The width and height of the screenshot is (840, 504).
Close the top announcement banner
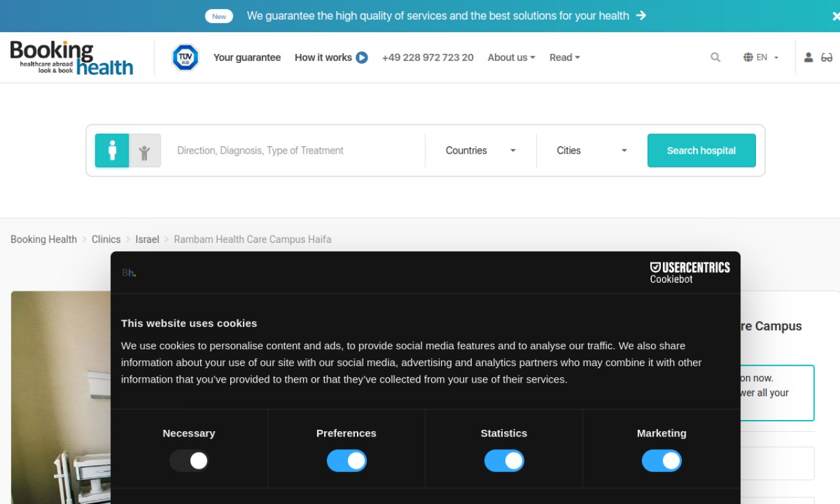pos(835,16)
